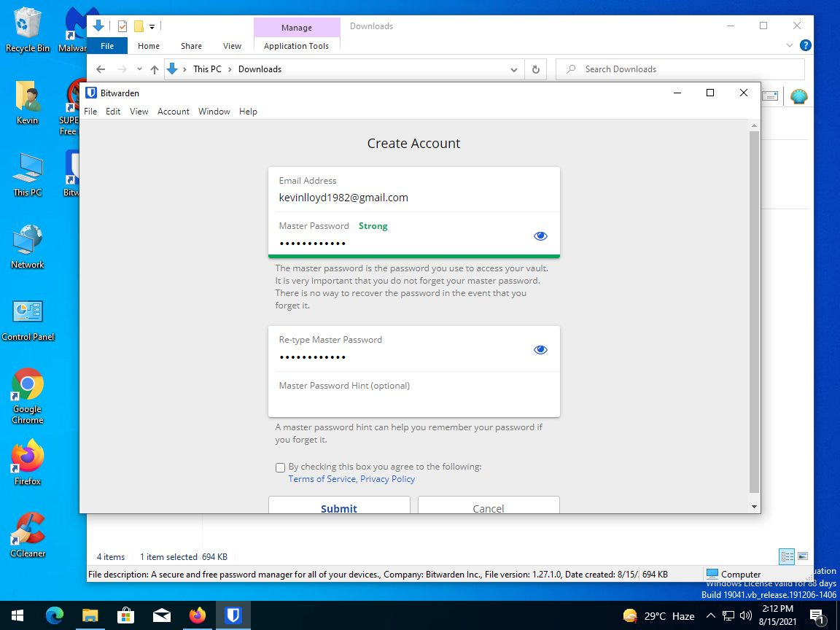Viewport: 840px width, 630px height.
Task: Select the Kevin folder desktop icon
Action: click(x=27, y=103)
